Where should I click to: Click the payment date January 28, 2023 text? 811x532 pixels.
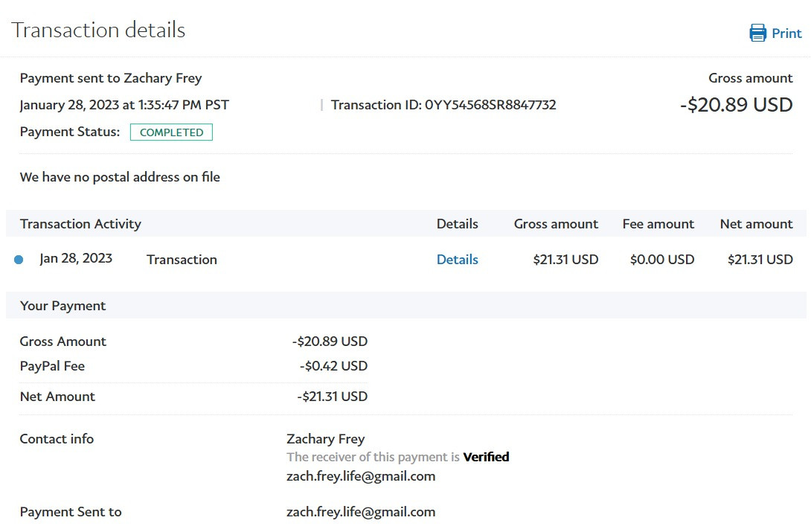tap(124, 105)
